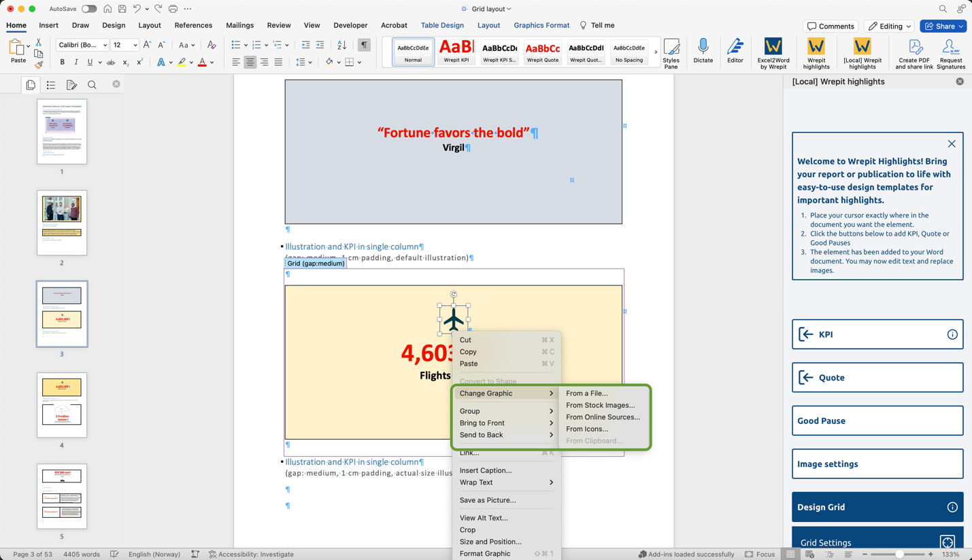Click Accessibility: Investigate status
This screenshot has width=972, height=560.
click(252, 555)
